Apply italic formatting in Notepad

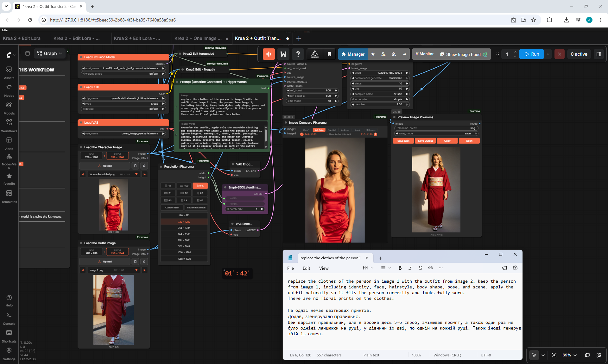coord(410,268)
